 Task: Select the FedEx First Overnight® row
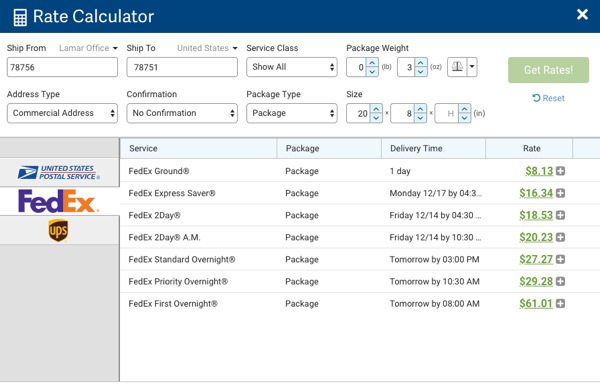coord(360,304)
